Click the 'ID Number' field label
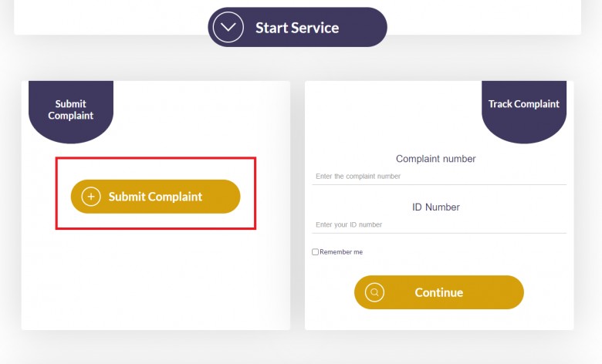Image resolution: width=602 pixels, height=364 pixels. 436,207
